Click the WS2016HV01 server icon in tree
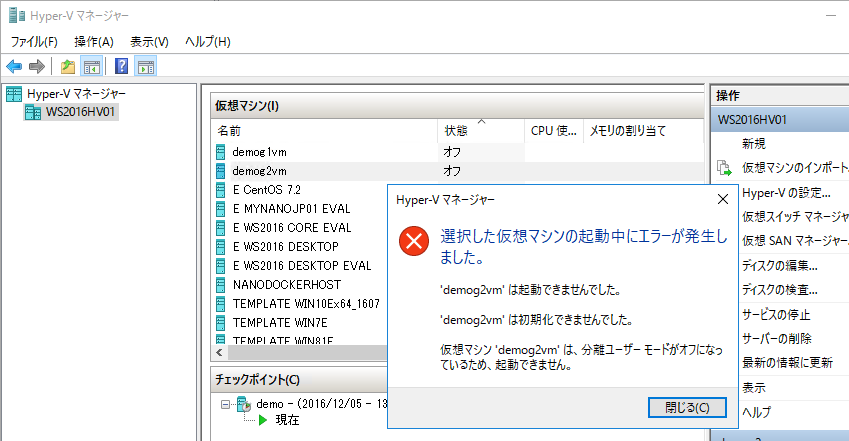 point(33,112)
